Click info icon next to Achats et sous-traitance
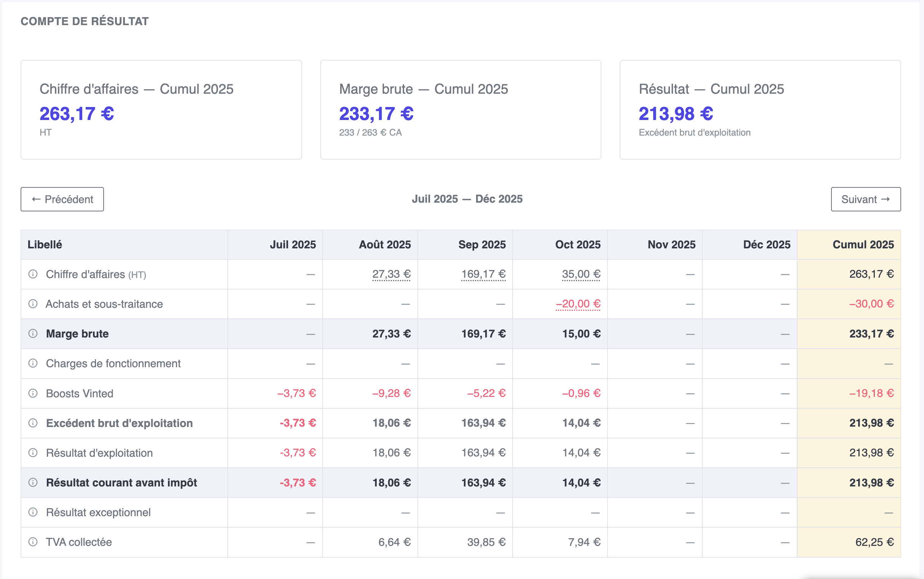 (33, 304)
